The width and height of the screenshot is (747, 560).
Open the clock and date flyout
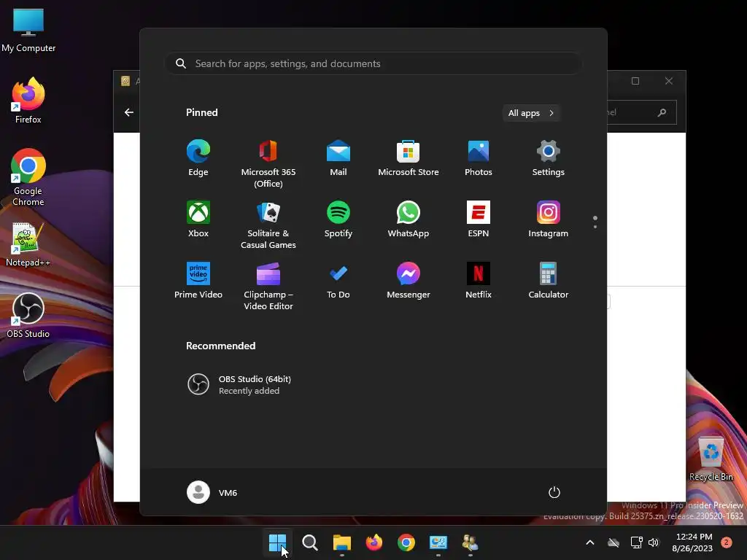pyautogui.click(x=693, y=542)
